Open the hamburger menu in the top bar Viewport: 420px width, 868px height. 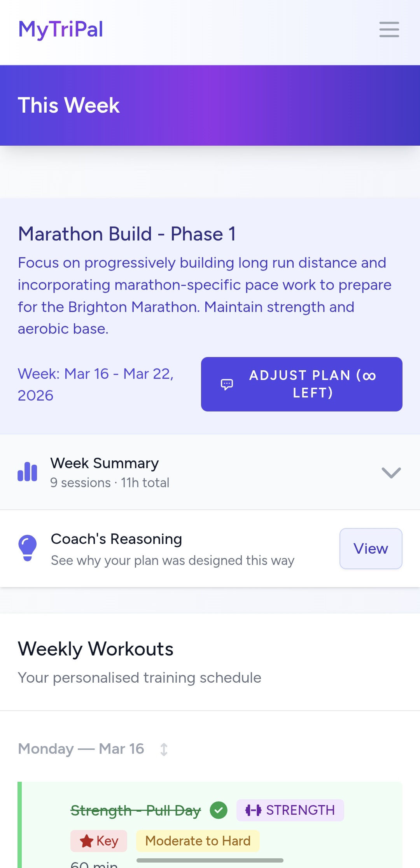(x=388, y=30)
